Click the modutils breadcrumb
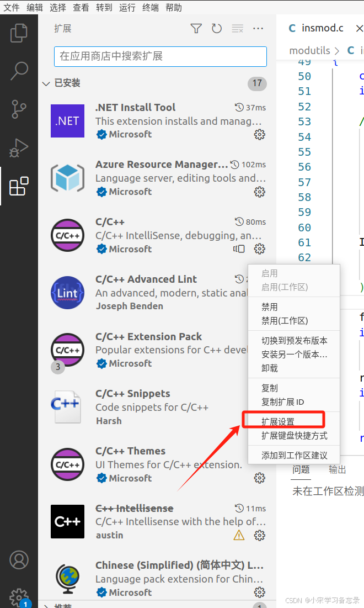This screenshot has width=364, height=608. 309,50
